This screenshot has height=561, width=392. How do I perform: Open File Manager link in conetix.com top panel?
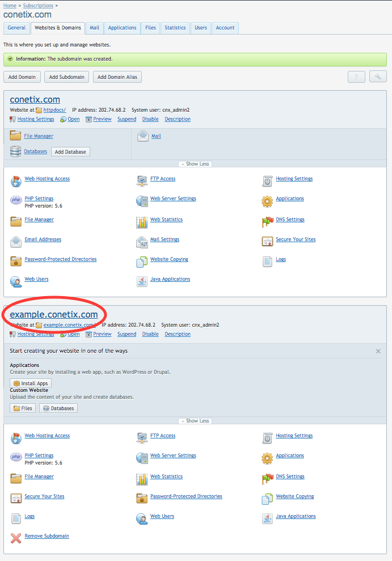point(39,136)
